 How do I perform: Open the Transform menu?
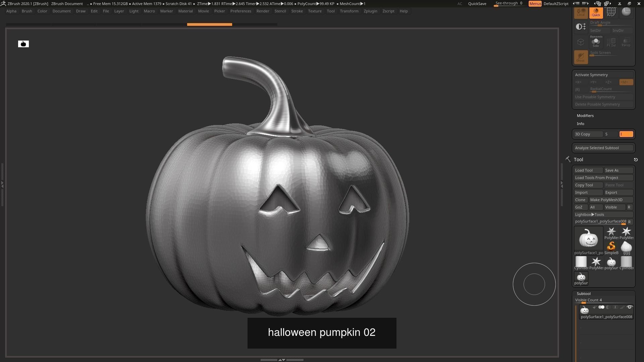point(349,11)
